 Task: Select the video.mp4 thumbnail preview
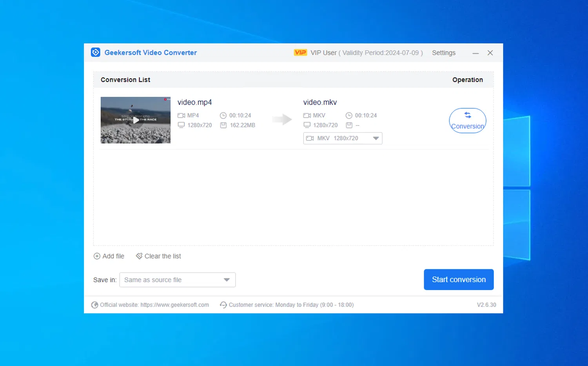[136, 120]
